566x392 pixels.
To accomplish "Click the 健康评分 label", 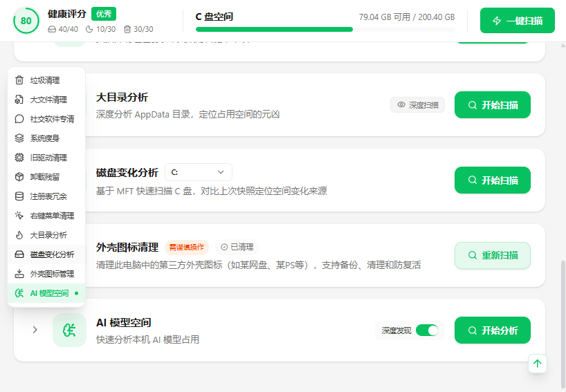I will [67, 14].
